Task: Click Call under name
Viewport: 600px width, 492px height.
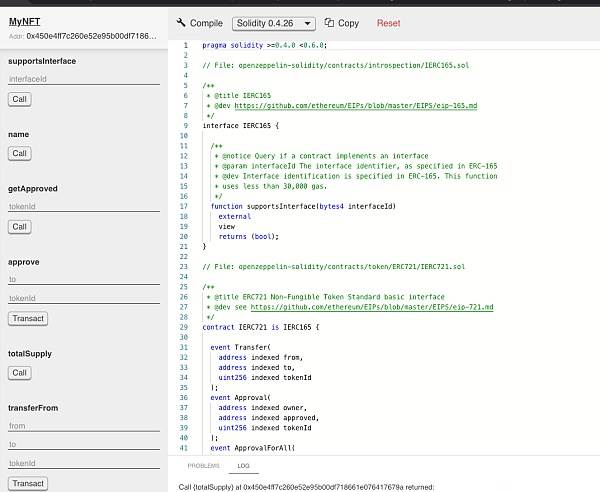Action: point(20,153)
